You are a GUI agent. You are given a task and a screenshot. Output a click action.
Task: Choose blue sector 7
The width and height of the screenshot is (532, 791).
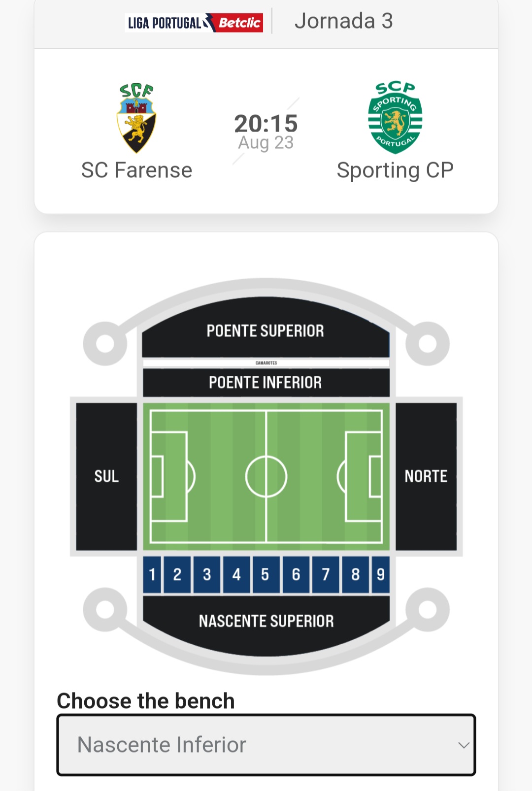click(326, 575)
